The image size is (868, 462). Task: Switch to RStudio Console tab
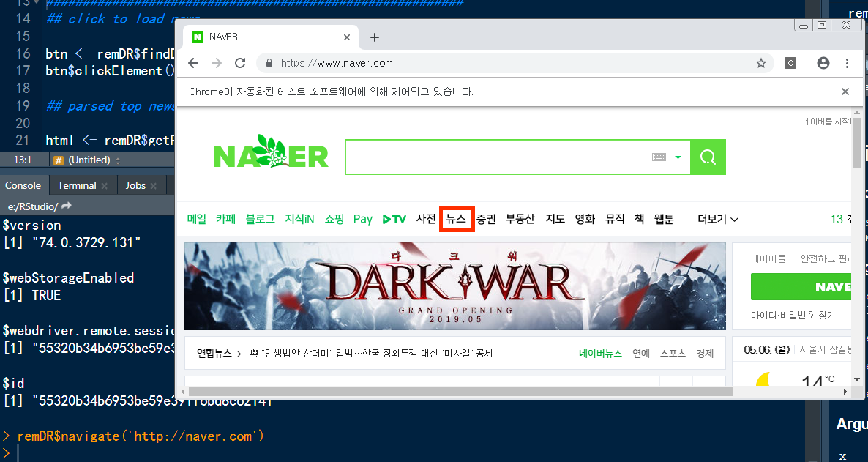[x=23, y=185]
